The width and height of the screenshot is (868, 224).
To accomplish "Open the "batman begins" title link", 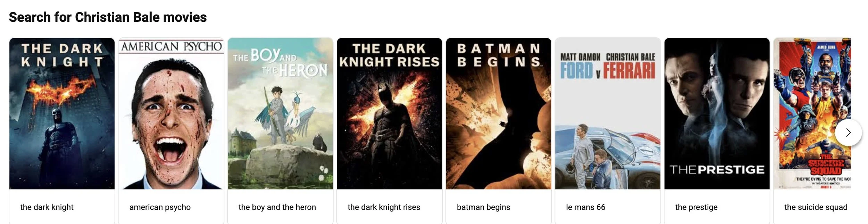I will coord(483,207).
